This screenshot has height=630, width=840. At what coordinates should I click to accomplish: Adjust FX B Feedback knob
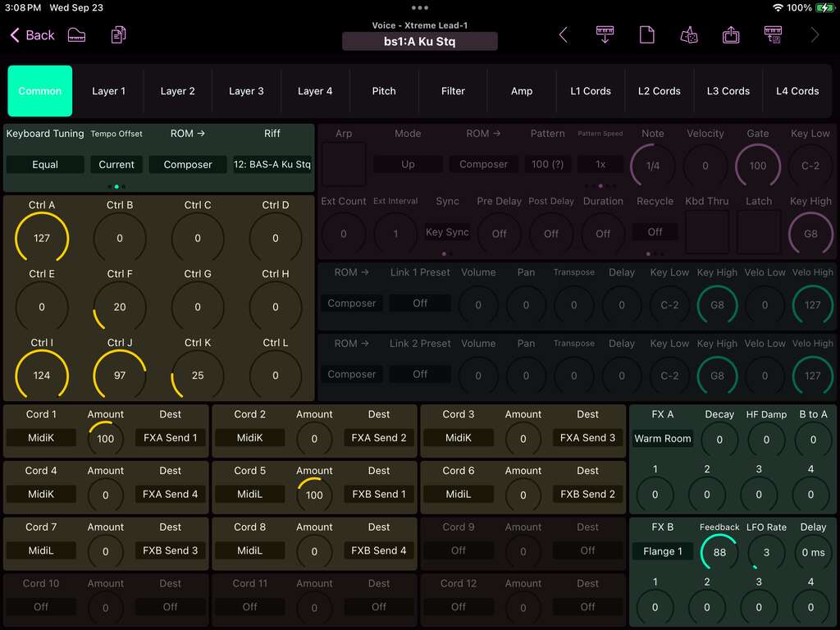(719, 552)
